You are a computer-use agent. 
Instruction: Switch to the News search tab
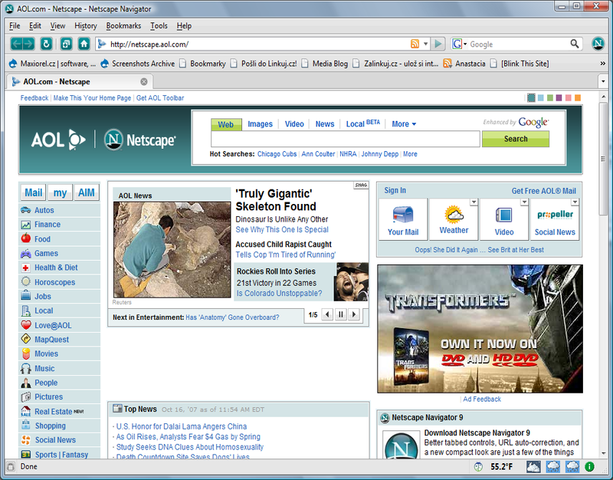(x=324, y=124)
